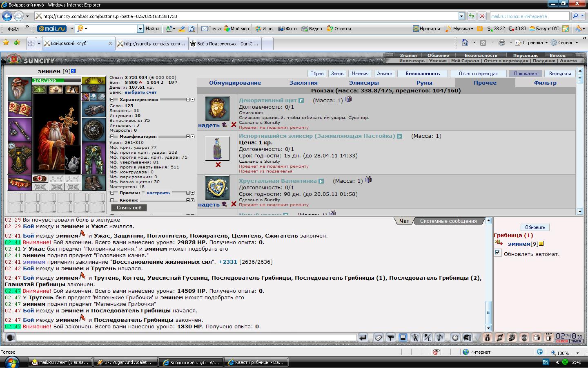Screen dimensions: 588x368
Task: Click the Подсказка button
Action: click(526, 74)
